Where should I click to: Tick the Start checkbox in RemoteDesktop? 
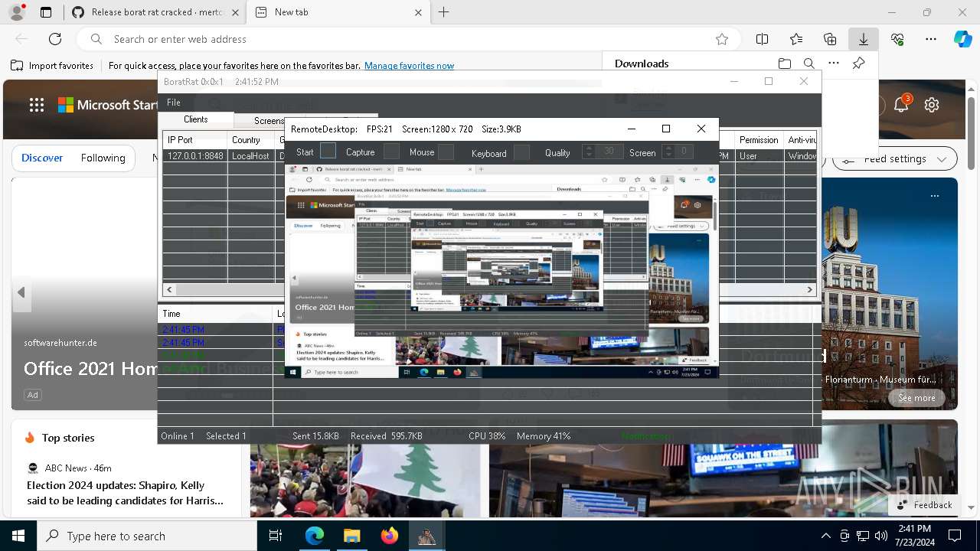pos(328,152)
